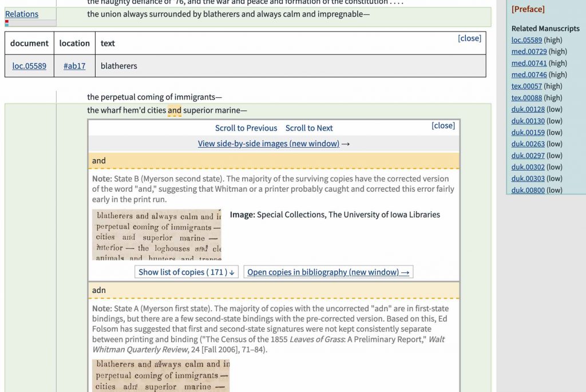The height and width of the screenshot is (392, 586).
Task: Close the relations table panel
Action: (x=469, y=38)
